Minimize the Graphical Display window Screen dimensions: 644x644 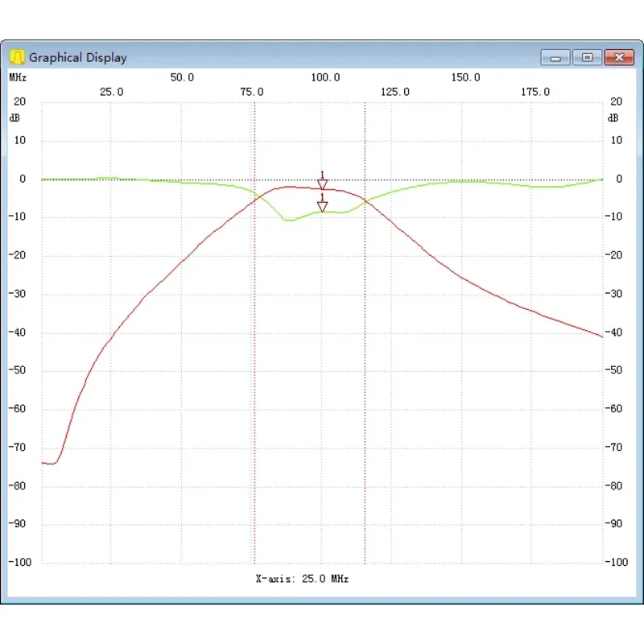(x=556, y=57)
